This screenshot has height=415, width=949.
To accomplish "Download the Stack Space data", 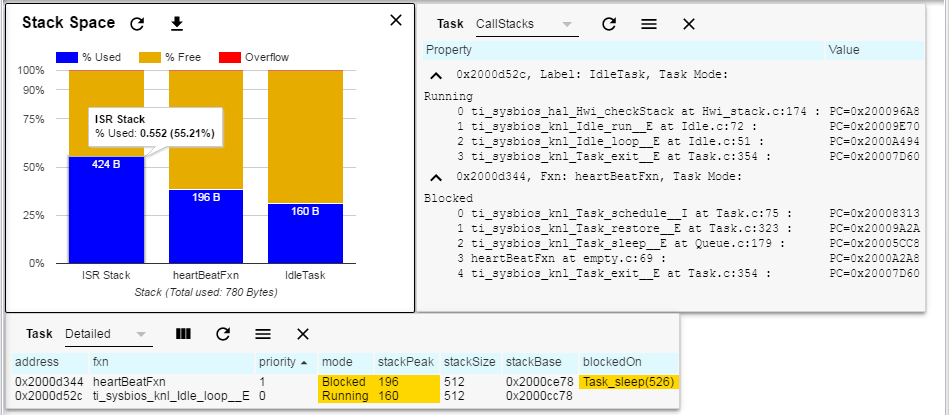I will click(x=176, y=24).
